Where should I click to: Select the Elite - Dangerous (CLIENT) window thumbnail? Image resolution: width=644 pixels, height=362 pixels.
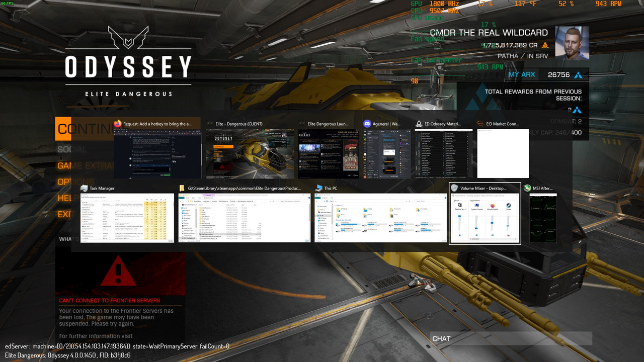250,153
